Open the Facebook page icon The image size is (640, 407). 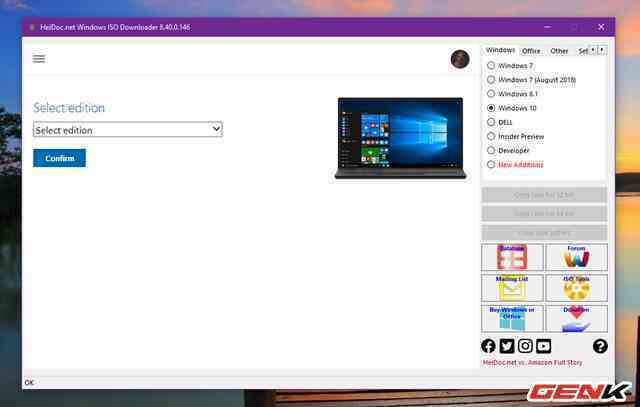488,346
